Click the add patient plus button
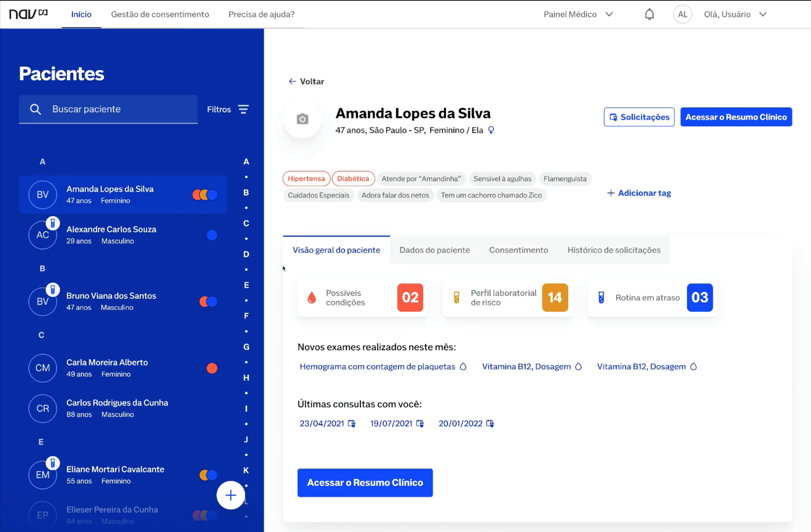The image size is (811, 532). [231, 495]
